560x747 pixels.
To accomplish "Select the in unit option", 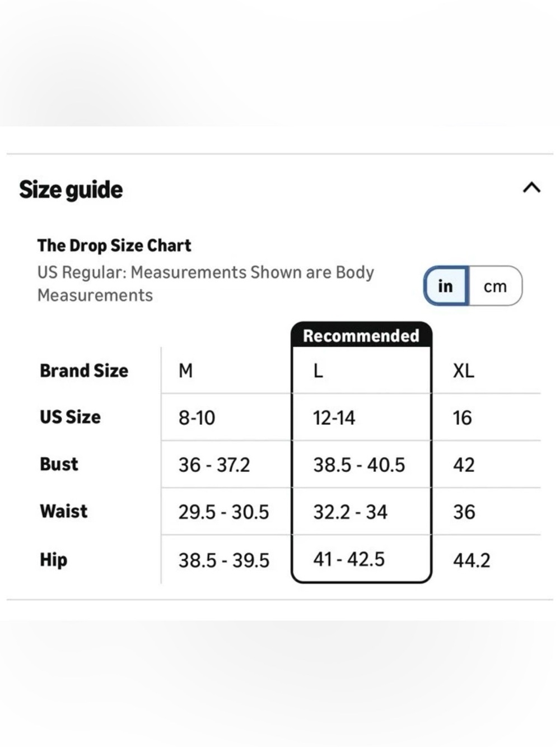I will click(x=446, y=286).
